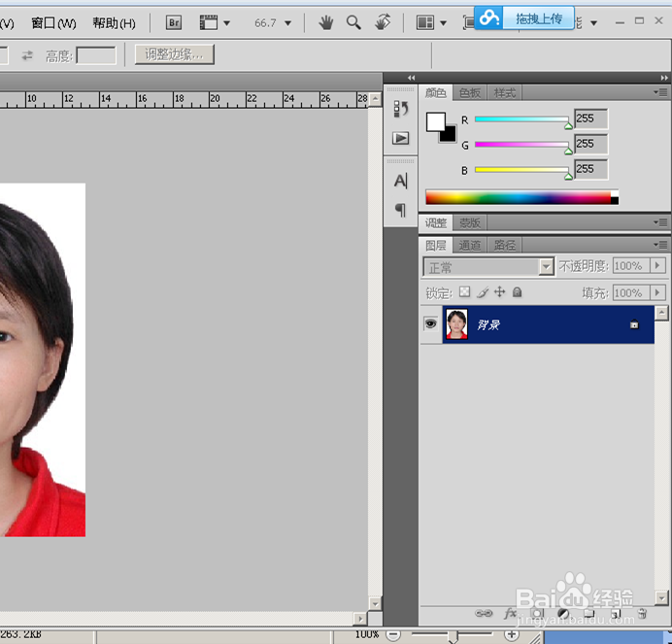The height and width of the screenshot is (644, 672).
Task: Click the foreground color white swatch
Action: pyautogui.click(x=434, y=120)
